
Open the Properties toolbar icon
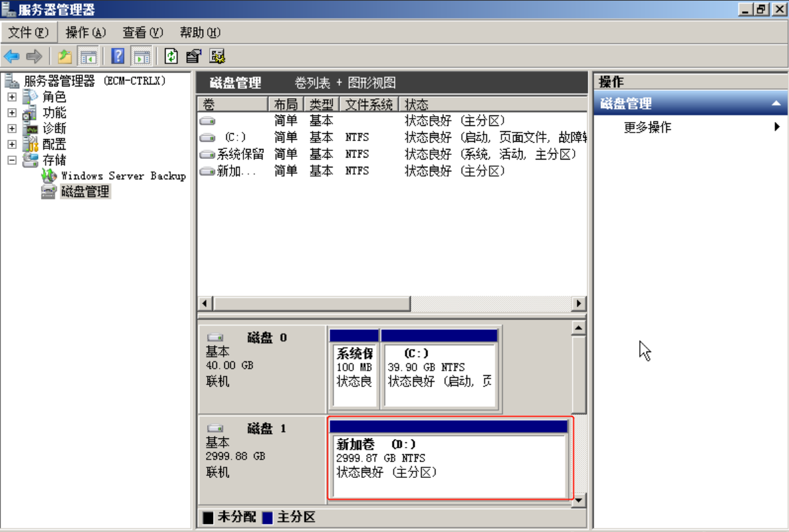point(194,56)
